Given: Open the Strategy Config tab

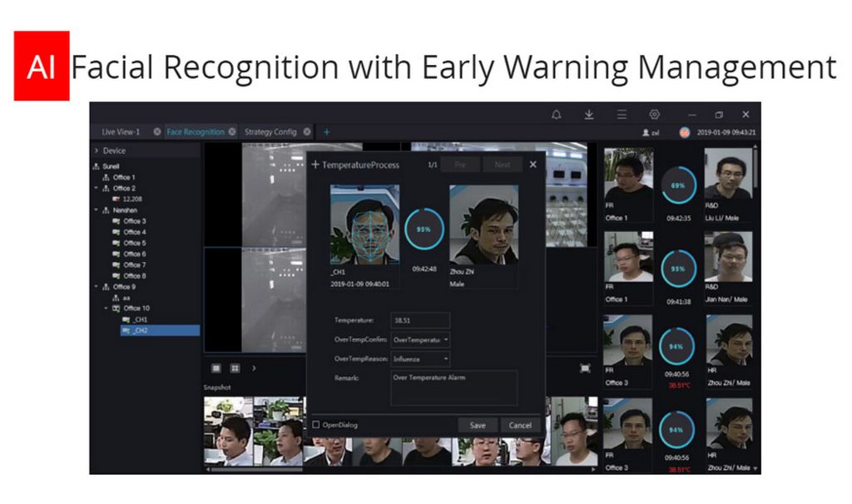Looking at the screenshot, I should (x=270, y=131).
